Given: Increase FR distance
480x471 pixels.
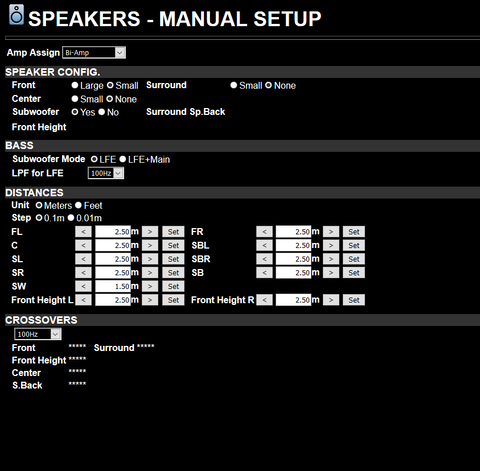Looking at the screenshot, I should (331, 232).
